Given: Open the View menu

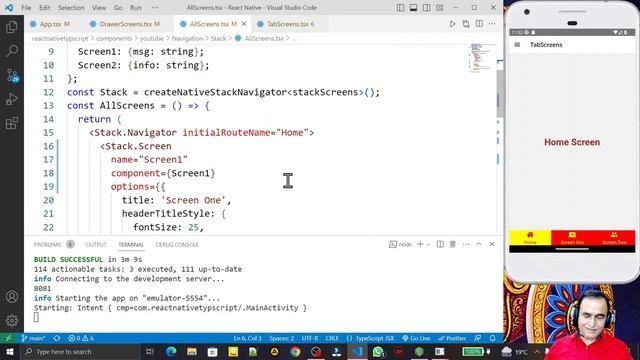Looking at the screenshot, I should point(99,8).
